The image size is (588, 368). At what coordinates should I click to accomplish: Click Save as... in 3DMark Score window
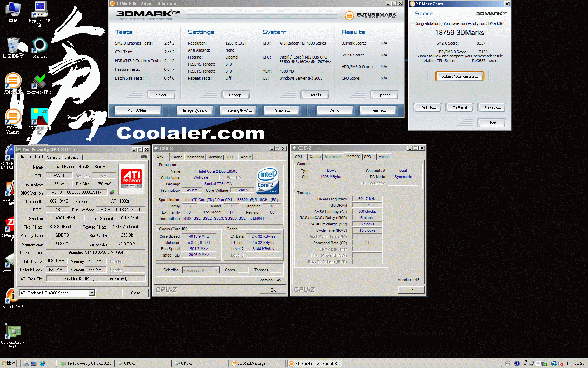pyautogui.click(x=492, y=108)
